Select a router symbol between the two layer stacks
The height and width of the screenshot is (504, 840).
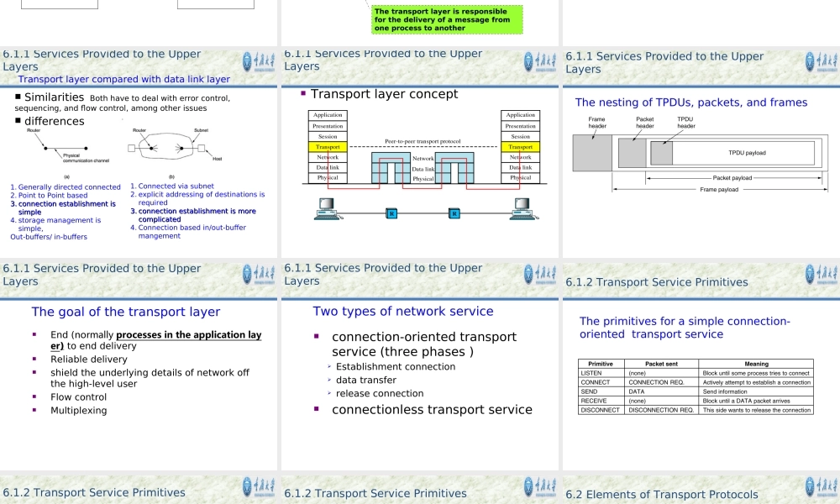click(392, 213)
